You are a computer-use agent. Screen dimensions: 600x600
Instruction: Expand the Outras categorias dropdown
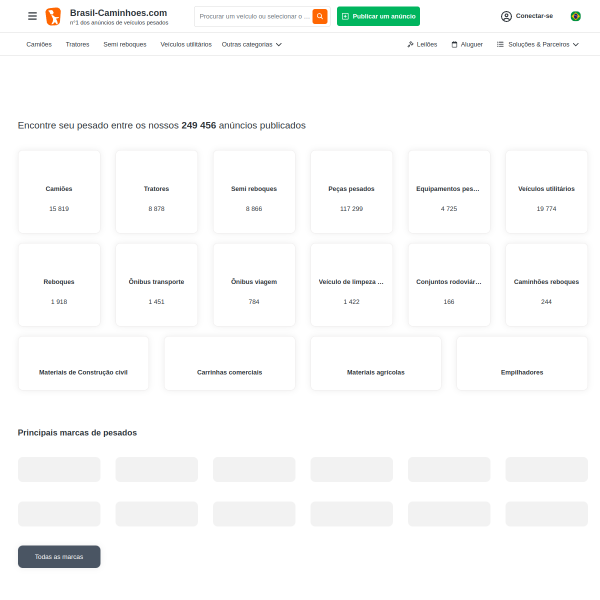251,44
